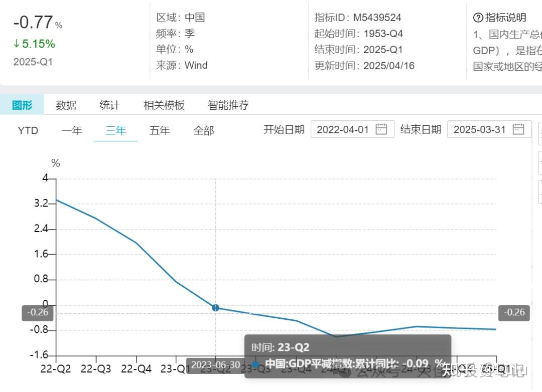Select the YTD time range

click(28, 130)
